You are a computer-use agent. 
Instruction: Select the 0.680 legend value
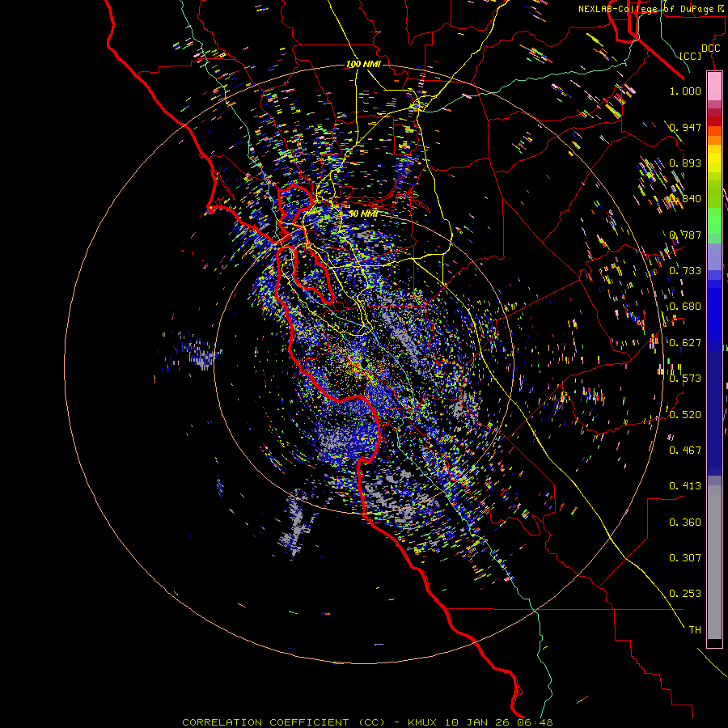685,307
